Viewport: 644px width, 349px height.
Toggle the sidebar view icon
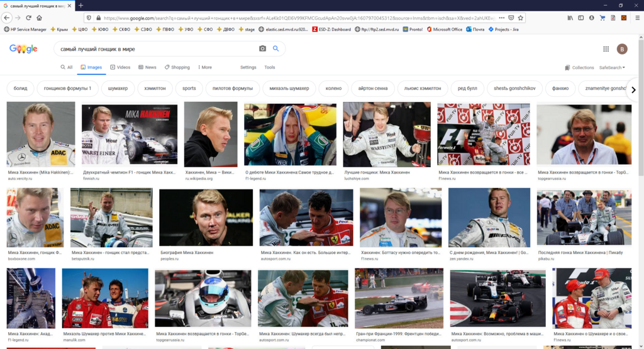pos(580,18)
